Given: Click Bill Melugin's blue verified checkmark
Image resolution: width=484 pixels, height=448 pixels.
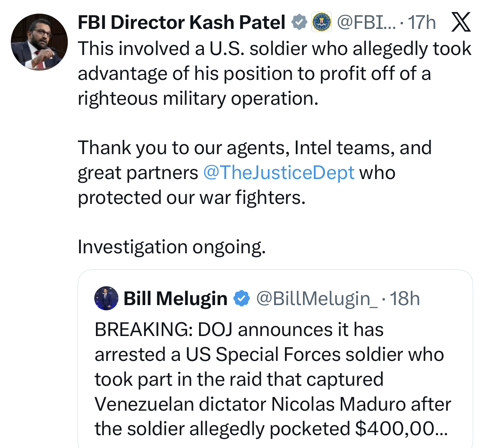Looking at the screenshot, I should [242, 298].
